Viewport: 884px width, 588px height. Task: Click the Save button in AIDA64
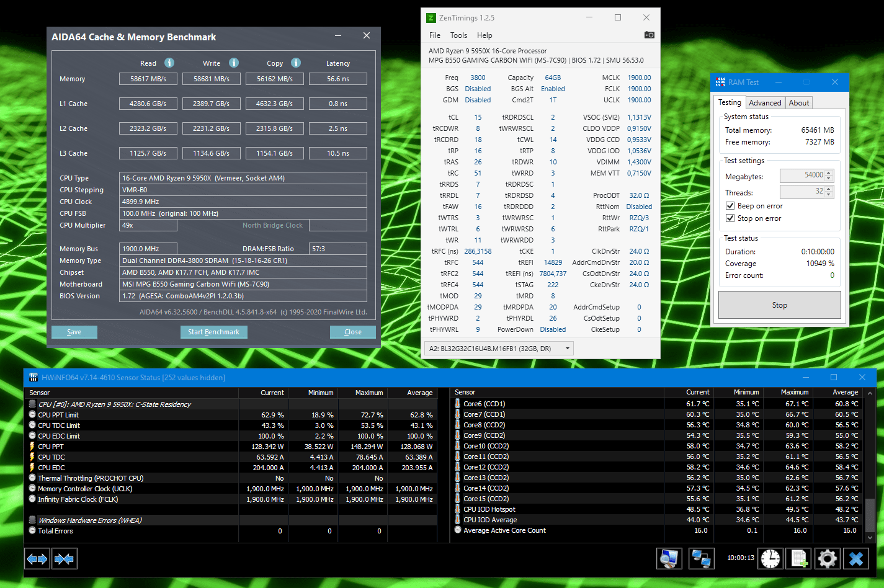(74, 332)
